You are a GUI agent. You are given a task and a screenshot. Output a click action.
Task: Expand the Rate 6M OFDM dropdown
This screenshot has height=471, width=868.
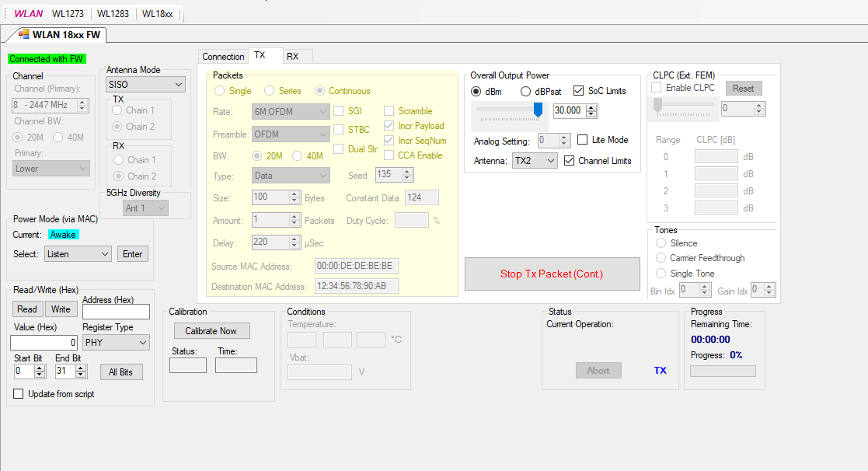(x=291, y=112)
